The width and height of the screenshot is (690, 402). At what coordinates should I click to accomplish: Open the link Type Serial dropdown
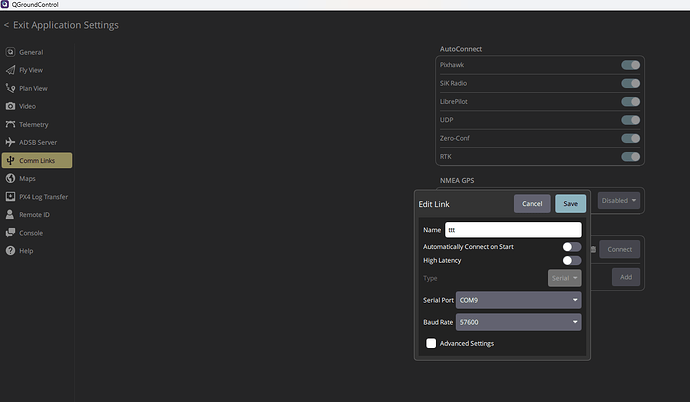point(565,278)
